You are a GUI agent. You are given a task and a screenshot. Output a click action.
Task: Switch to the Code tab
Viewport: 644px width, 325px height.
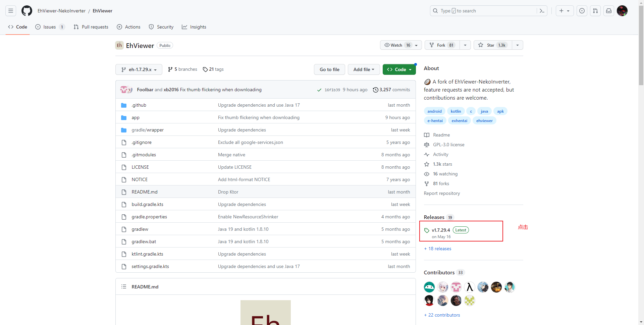17,27
